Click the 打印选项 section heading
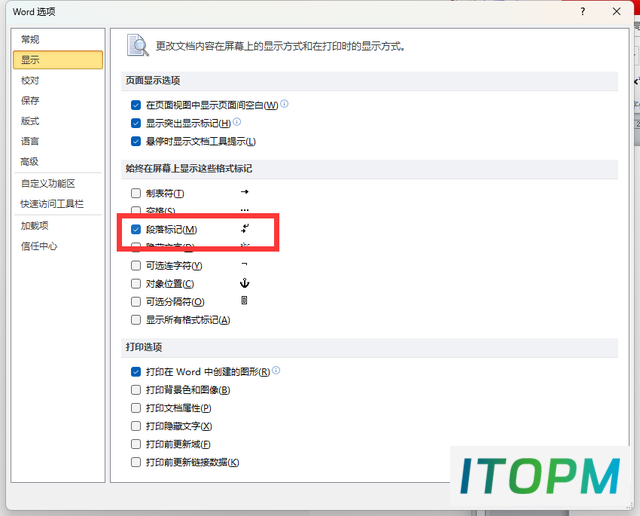This screenshot has height=516, width=640. pyautogui.click(x=144, y=347)
